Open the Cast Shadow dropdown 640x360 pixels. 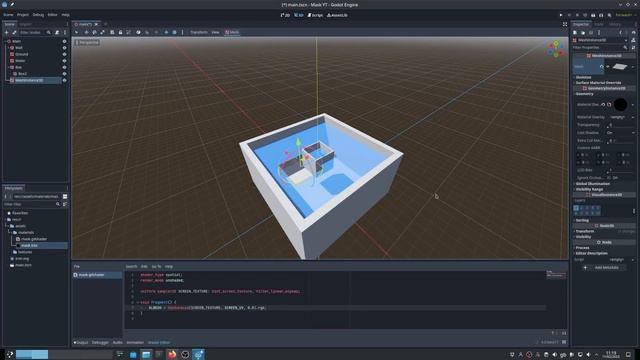click(x=620, y=133)
